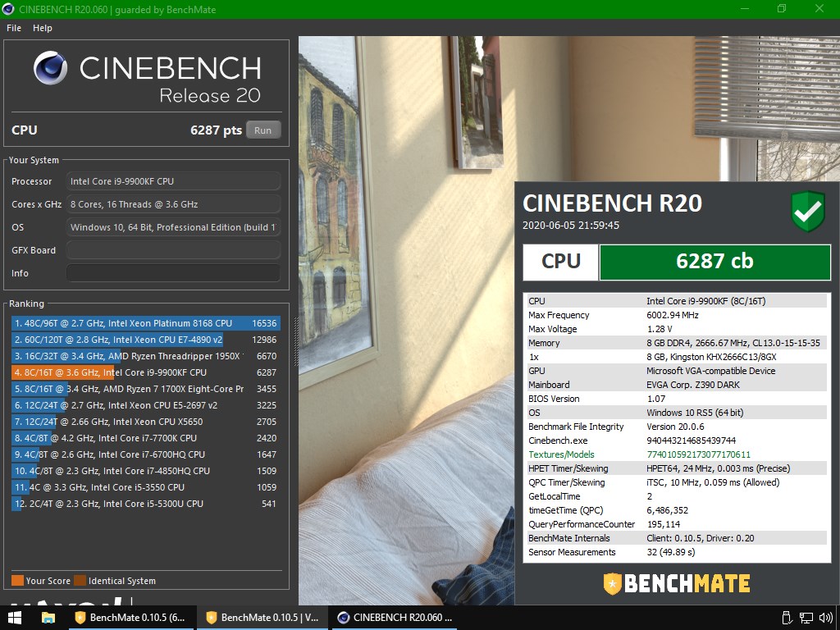
Task: Click the Sensor Measurements value 32 (49.89 s)
Action: pos(671,552)
